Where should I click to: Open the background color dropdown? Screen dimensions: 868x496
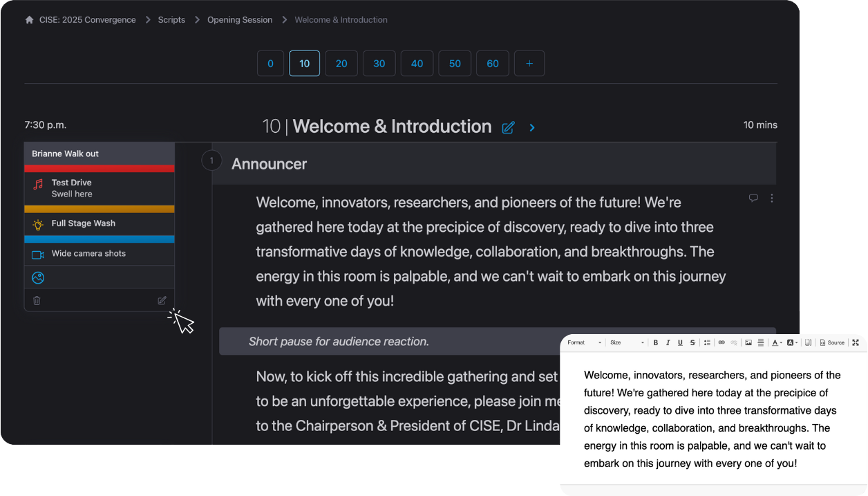tap(792, 342)
